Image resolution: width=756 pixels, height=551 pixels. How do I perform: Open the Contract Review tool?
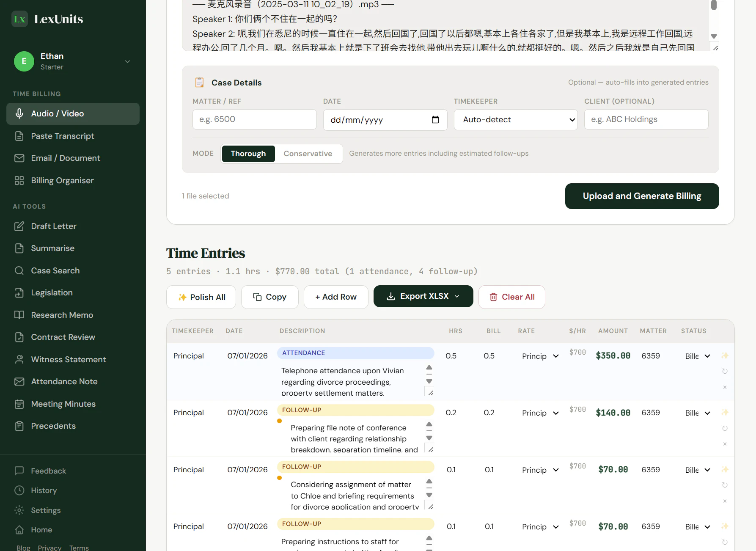(63, 337)
